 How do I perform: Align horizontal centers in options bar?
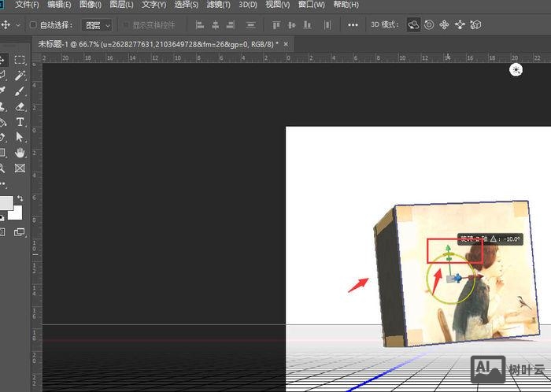[x=216, y=25]
